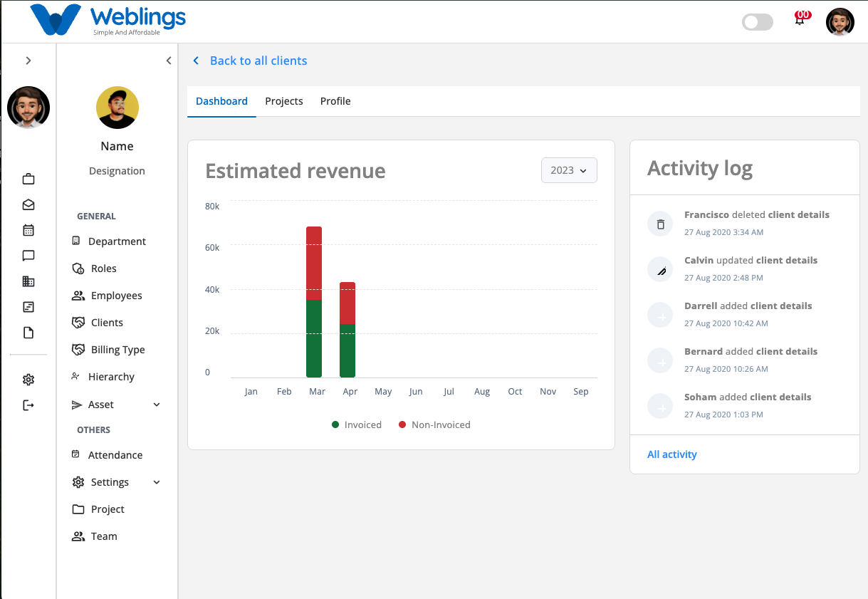Open the mail envelope icon
The height and width of the screenshot is (599, 868).
pos(28,204)
